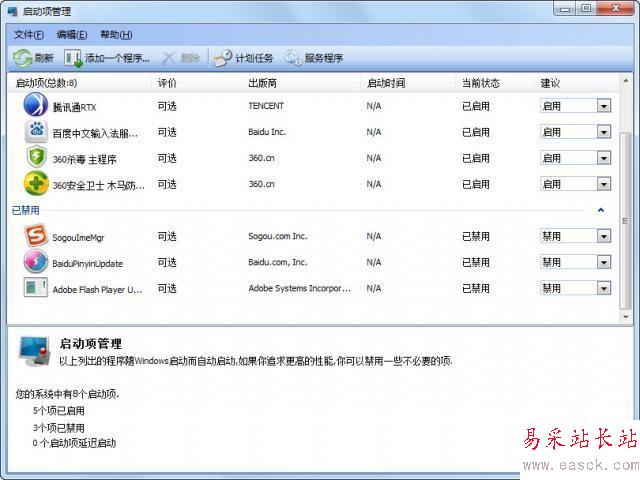Click the 0 个启动项延迟启动 summary line
Viewport: 640px width, 480px height.
point(74,443)
